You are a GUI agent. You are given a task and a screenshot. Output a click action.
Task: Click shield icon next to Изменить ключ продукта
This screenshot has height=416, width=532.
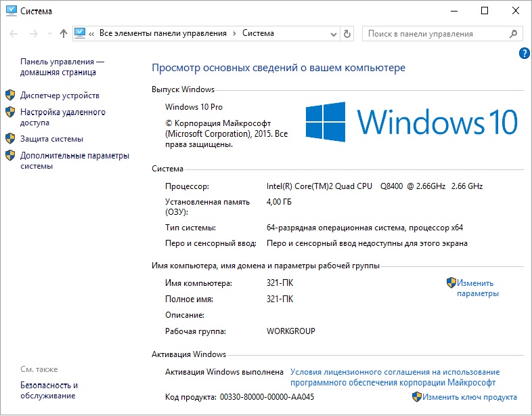[417, 396]
